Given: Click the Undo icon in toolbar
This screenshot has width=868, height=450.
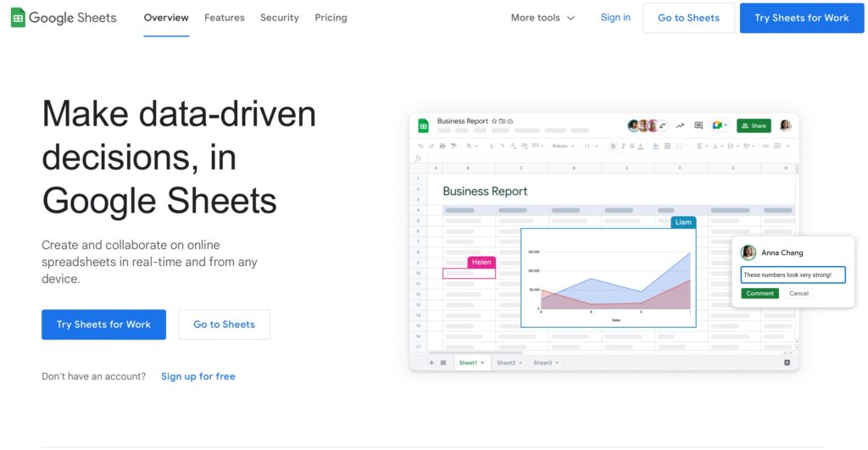Looking at the screenshot, I should 420,146.
